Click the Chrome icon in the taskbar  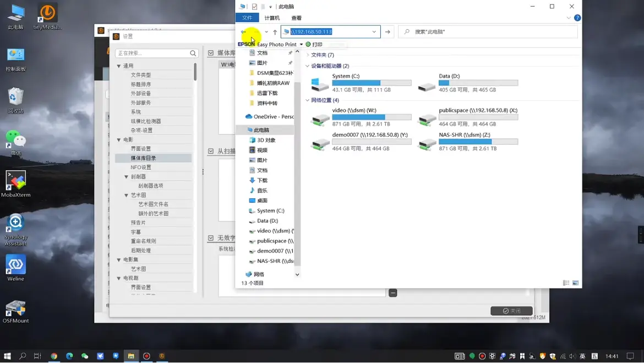54,356
